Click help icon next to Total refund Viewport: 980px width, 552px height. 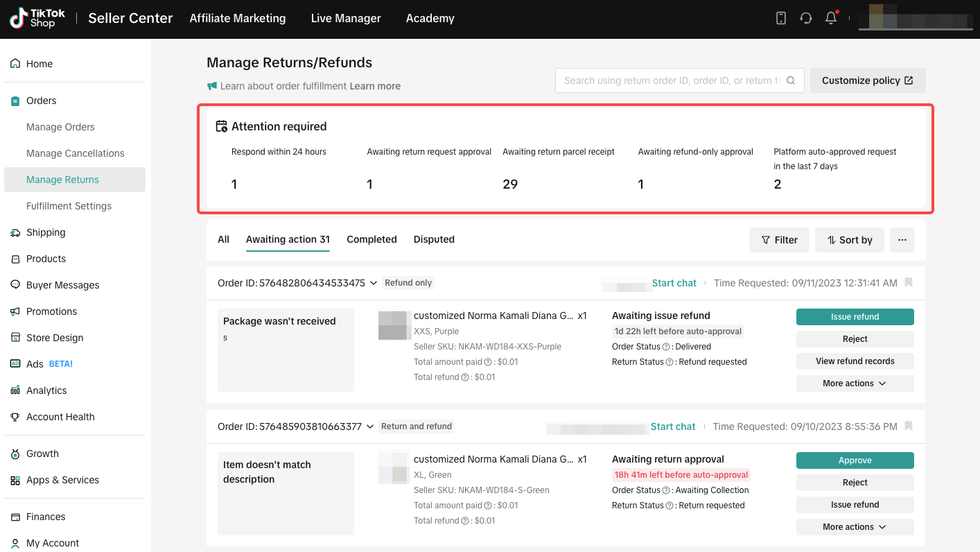pyautogui.click(x=465, y=377)
